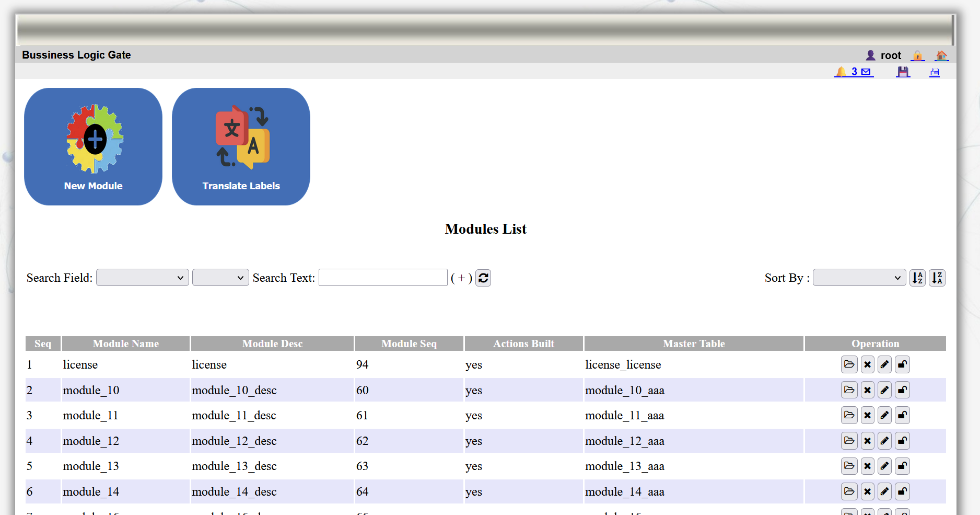Click the home icon in header

click(941, 55)
